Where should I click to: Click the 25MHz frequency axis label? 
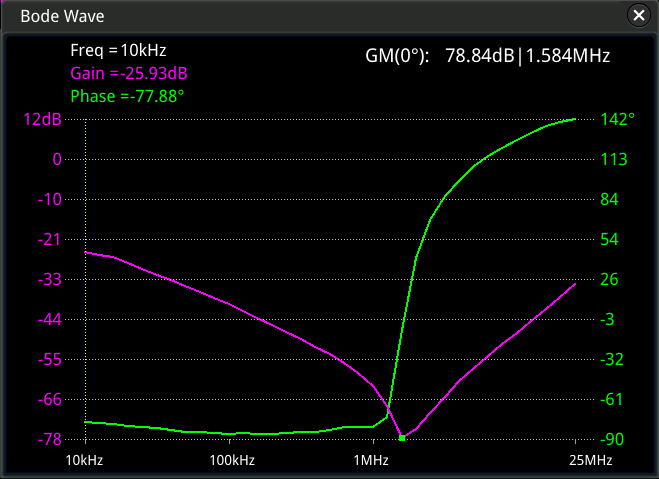(590, 460)
